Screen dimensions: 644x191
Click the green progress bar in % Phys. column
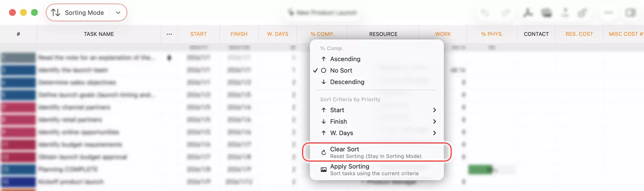[480, 170]
